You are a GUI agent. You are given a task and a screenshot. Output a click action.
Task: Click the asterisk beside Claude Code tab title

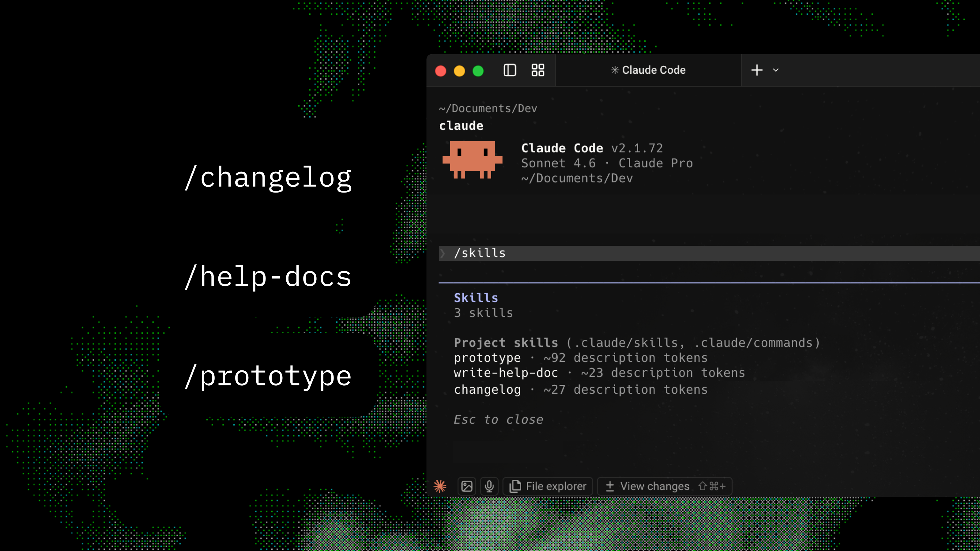coord(616,70)
